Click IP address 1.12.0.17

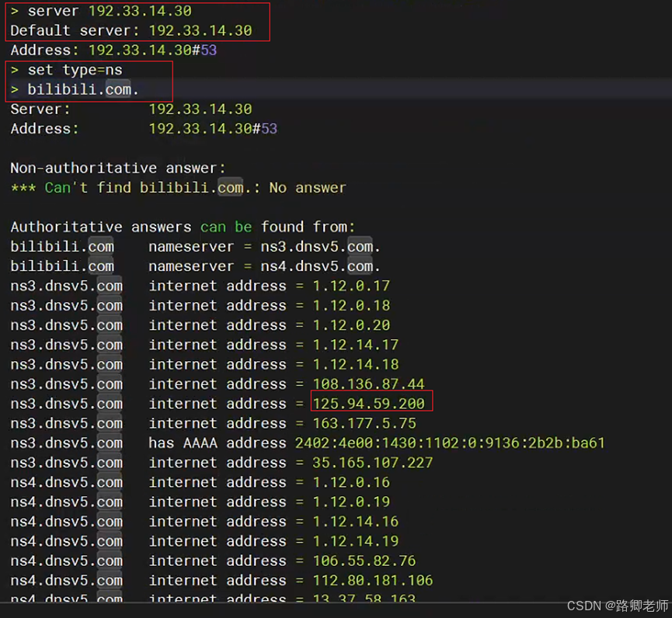click(x=351, y=286)
